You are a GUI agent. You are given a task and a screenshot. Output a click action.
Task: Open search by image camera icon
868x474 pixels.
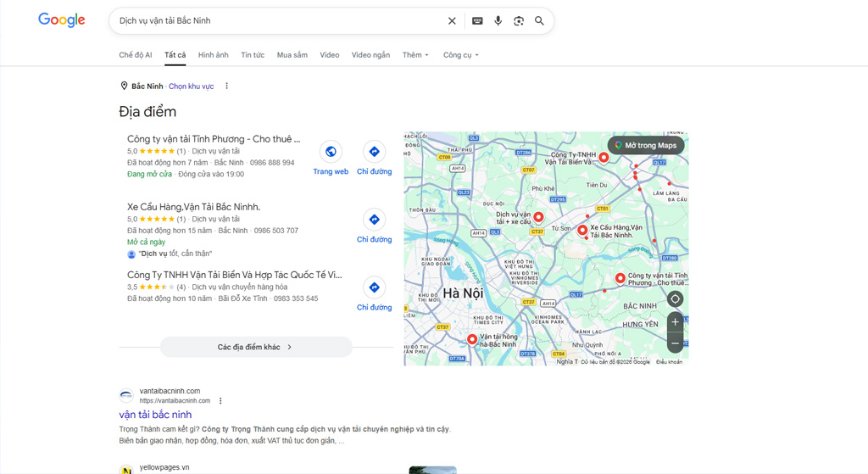(519, 20)
